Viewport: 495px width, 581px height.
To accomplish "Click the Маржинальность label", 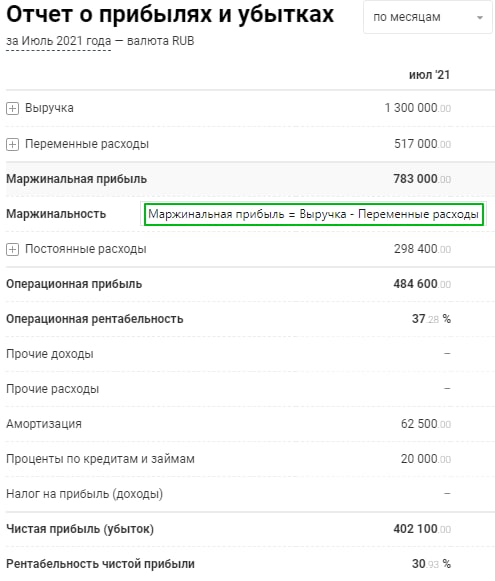I will click(x=56, y=214).
